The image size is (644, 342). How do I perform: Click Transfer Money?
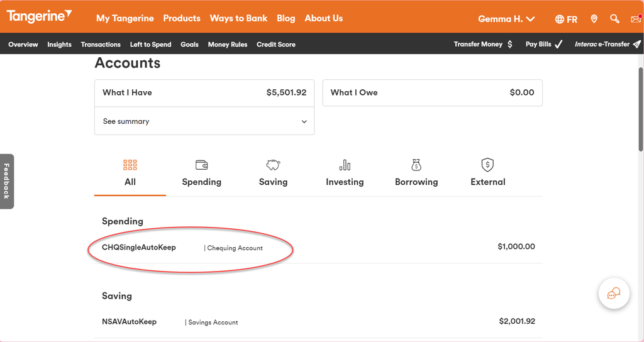[483, 45]
